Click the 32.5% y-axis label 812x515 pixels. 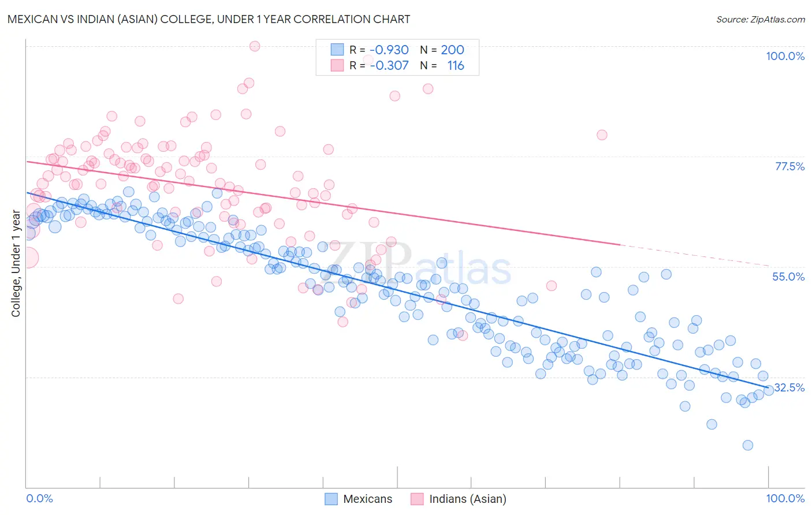tap(789, 387)
